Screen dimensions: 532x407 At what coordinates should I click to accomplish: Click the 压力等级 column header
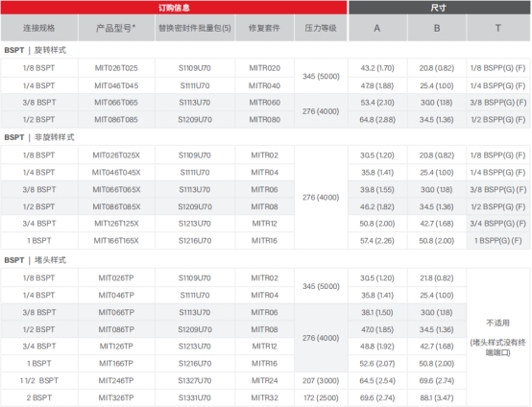(x=321, y=28)
